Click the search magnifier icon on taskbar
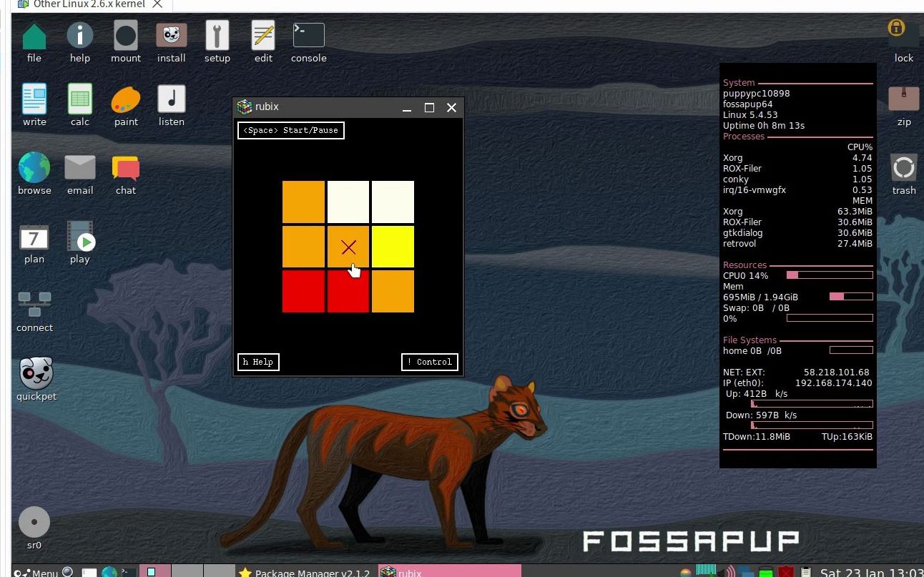 (68, 571)
